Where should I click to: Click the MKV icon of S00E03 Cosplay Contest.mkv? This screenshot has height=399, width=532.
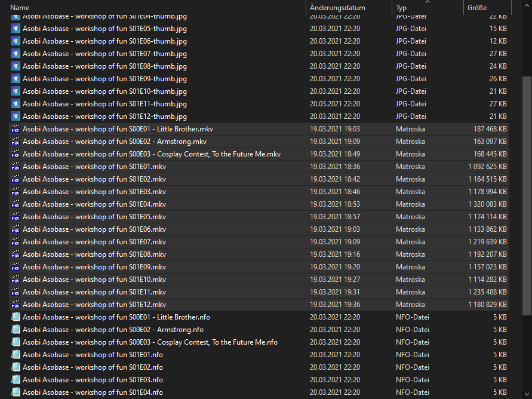(x=16, y=154)
